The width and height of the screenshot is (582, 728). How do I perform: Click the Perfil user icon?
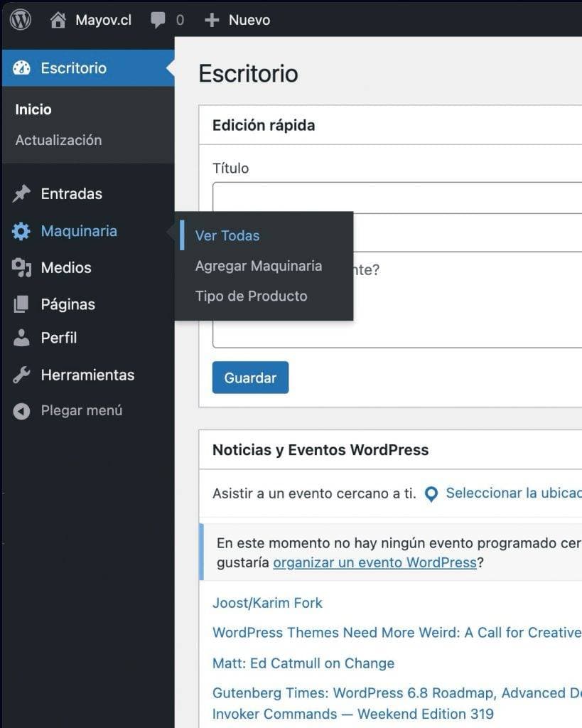[x=21, y=338]
